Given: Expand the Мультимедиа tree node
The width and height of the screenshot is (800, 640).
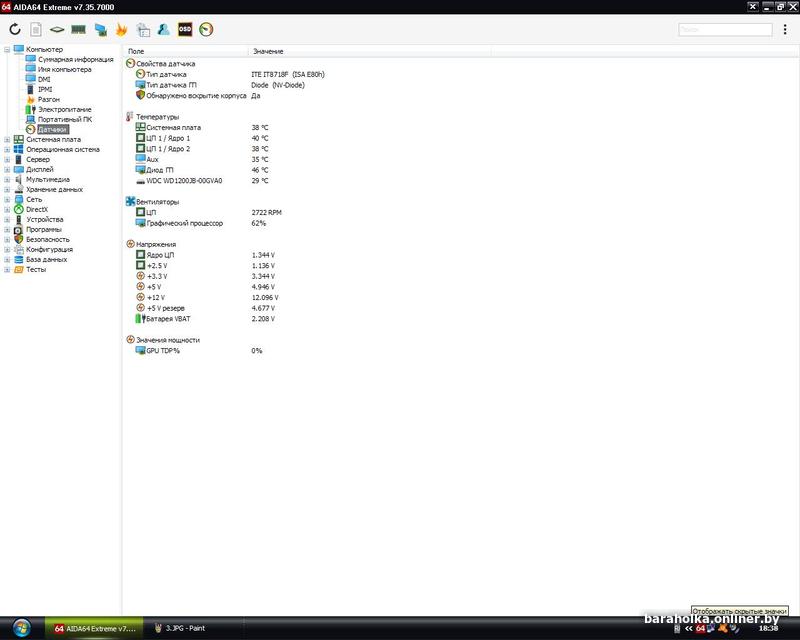Looking at the screenshot, I should point(7,180).
